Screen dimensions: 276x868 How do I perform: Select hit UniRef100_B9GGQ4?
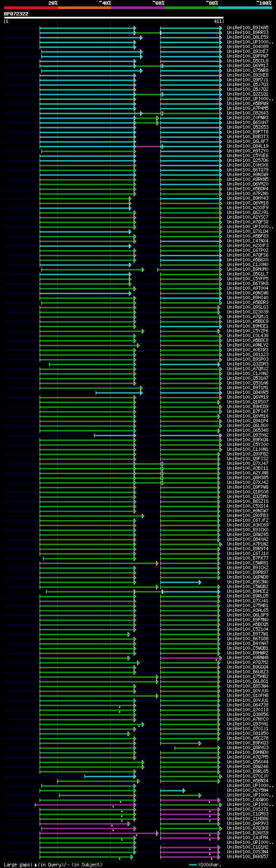tap(248, 667)
